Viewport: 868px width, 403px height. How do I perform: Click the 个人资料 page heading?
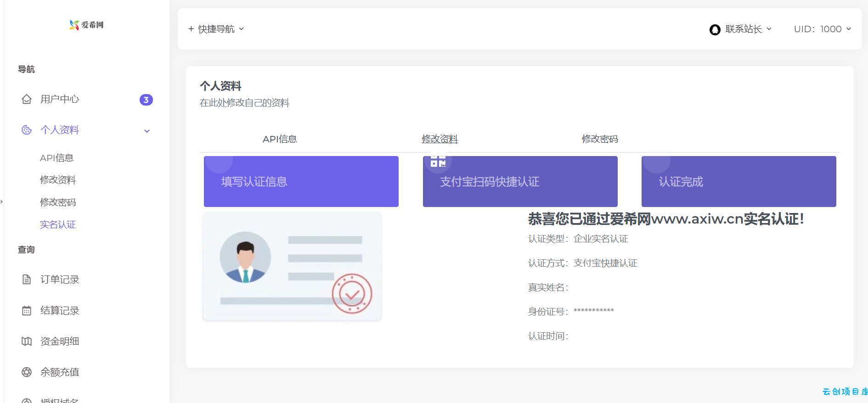(x=220, y=86)
